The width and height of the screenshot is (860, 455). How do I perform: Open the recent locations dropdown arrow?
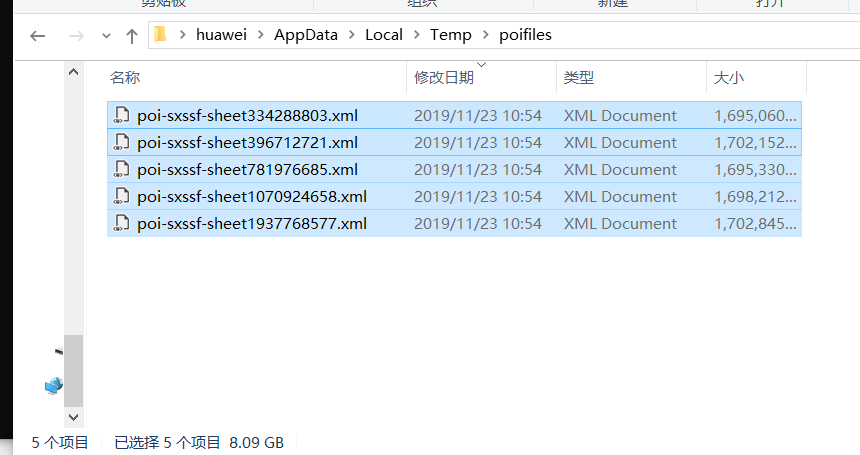[106, 36]
